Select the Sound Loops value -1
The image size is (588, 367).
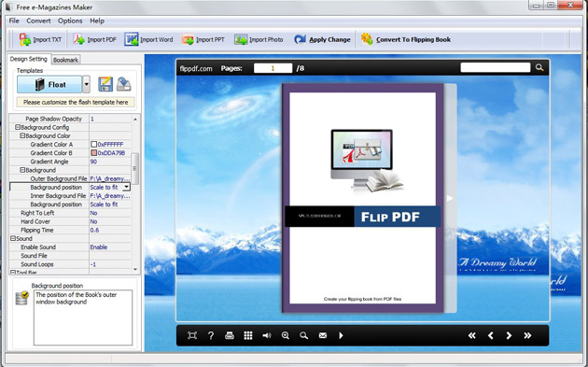93,264
